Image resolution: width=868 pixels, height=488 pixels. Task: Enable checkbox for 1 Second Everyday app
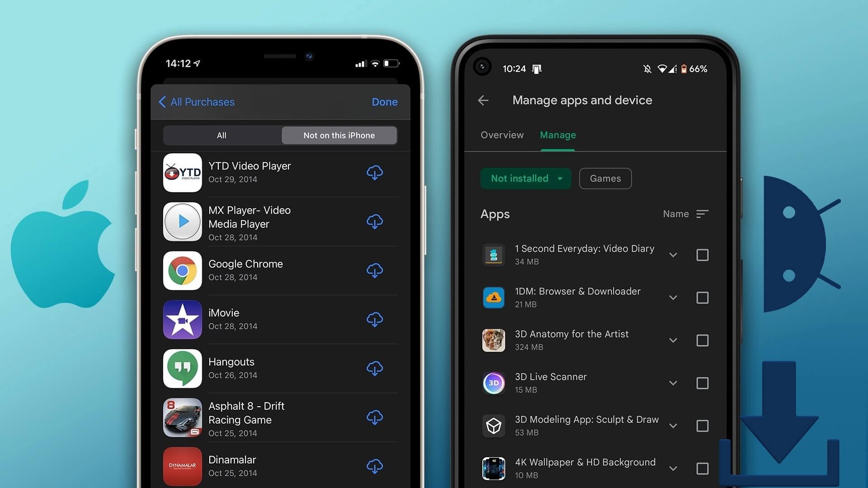[702, 255]
